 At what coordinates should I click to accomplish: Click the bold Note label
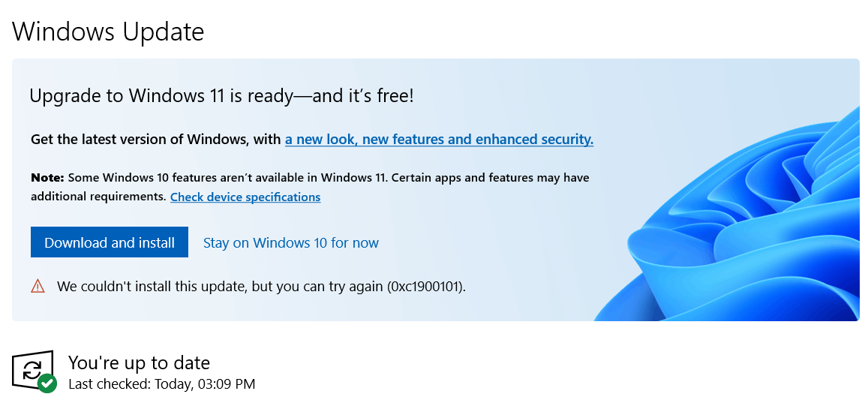48,179
